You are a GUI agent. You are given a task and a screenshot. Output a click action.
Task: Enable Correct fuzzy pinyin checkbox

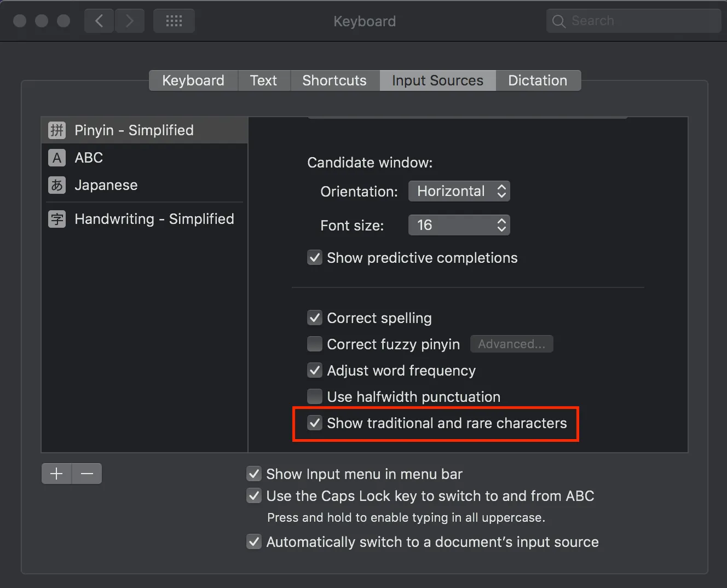(315, 344)
